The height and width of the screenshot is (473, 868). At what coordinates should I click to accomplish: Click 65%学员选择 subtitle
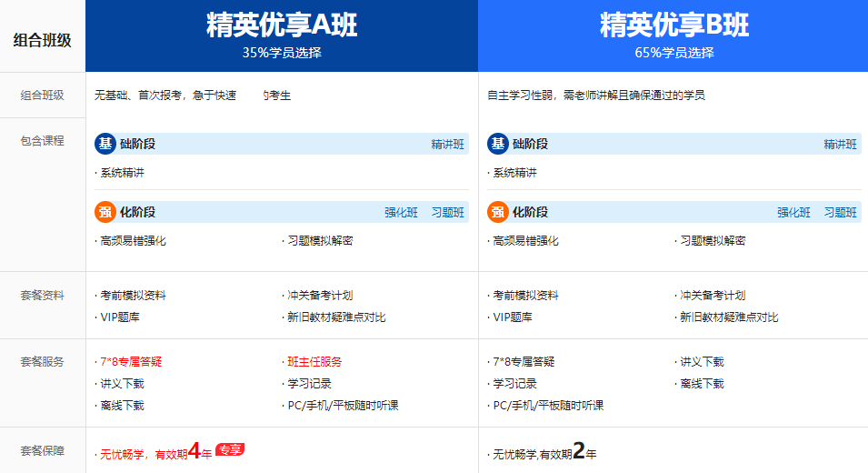coord(674,53)
